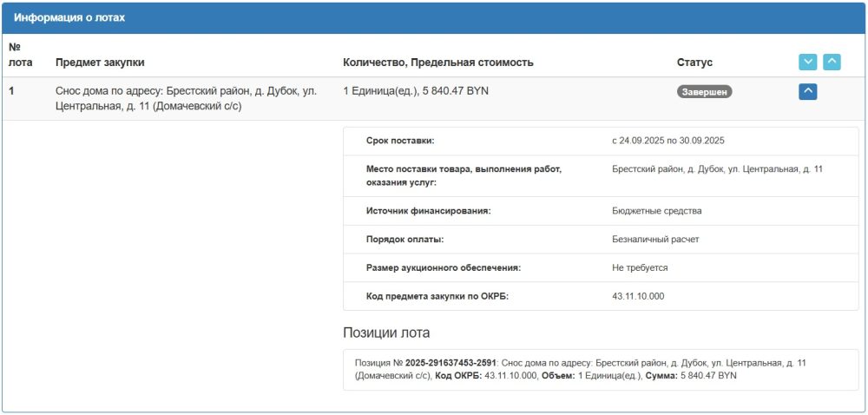Click the "Бюджетные средства" funding source value
This screenshot has height=415, width=868.
(656, 211)
